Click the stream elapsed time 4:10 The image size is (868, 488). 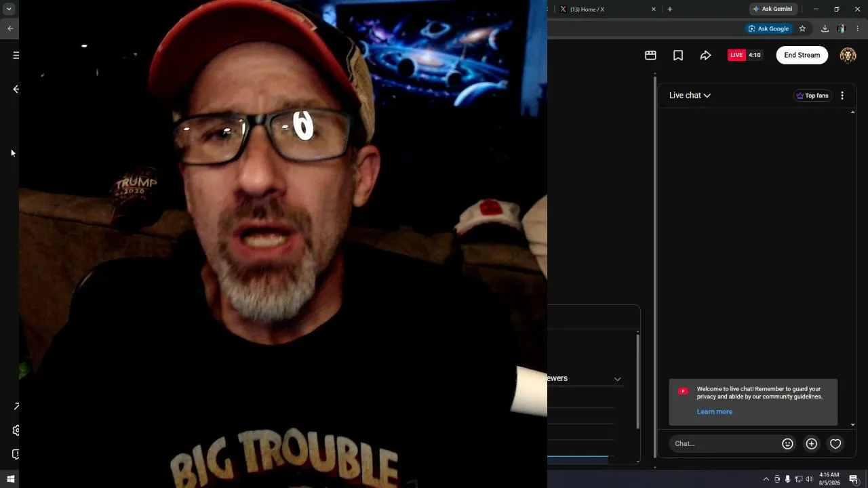point(754,55)
